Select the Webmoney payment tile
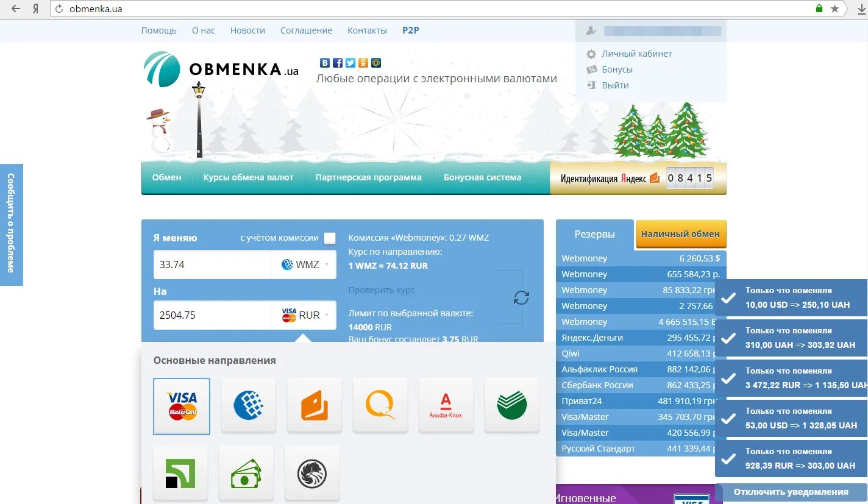The width and height of the screenshot is (868, 504). click(248, 405)
